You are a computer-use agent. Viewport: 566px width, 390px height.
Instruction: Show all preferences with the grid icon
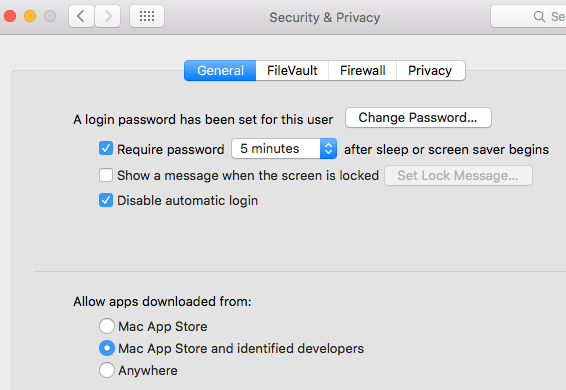tap(147, 16)
